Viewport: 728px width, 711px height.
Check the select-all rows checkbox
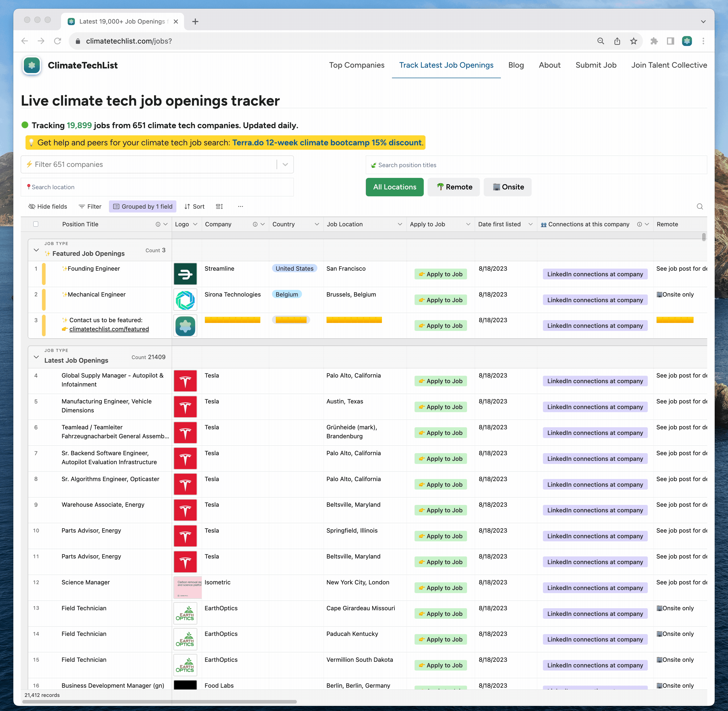pos(36,224)
